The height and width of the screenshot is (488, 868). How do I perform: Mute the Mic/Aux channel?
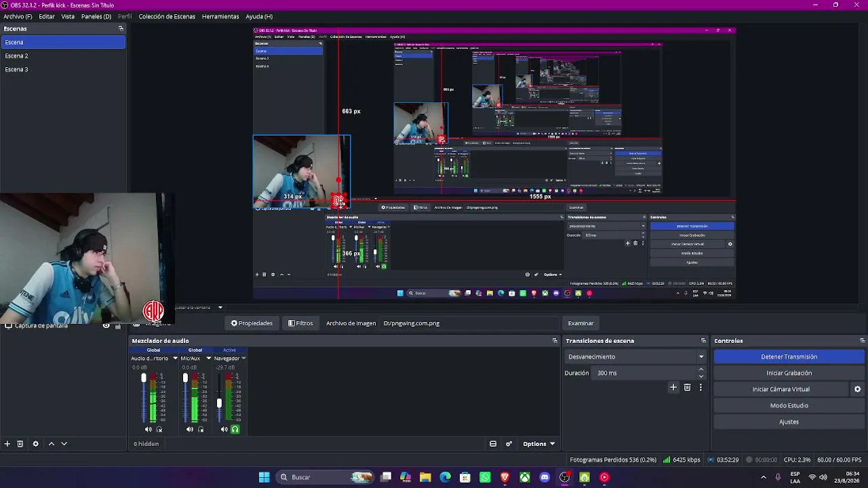click(190, 429)
